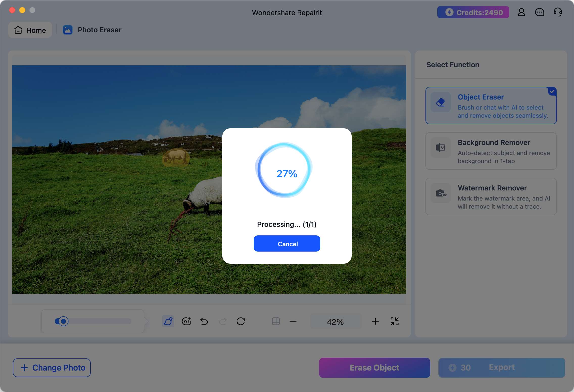
Task: Reset the image with the refresh icon
Action: [x=241, y=321]
